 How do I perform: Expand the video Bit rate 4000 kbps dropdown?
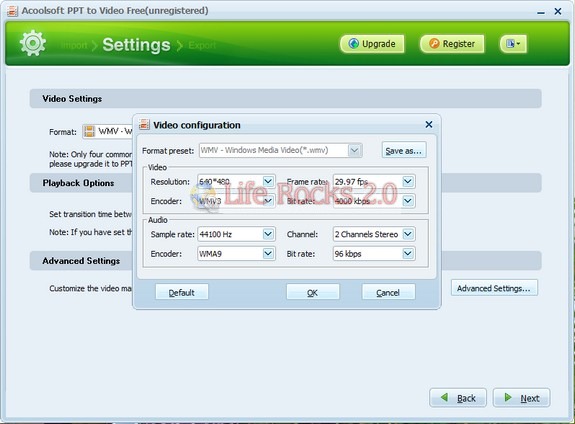pyautogui.click(x=408, y=201)
